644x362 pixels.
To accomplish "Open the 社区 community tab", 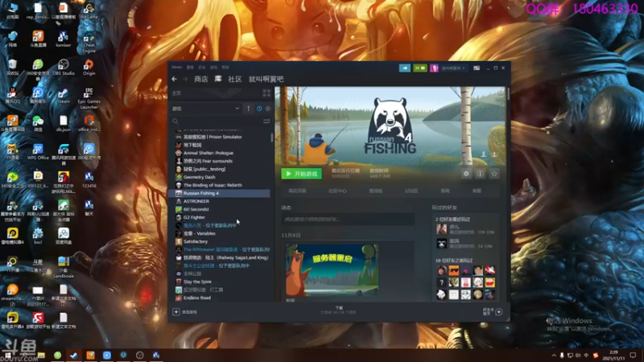I will tap(235, 79).
